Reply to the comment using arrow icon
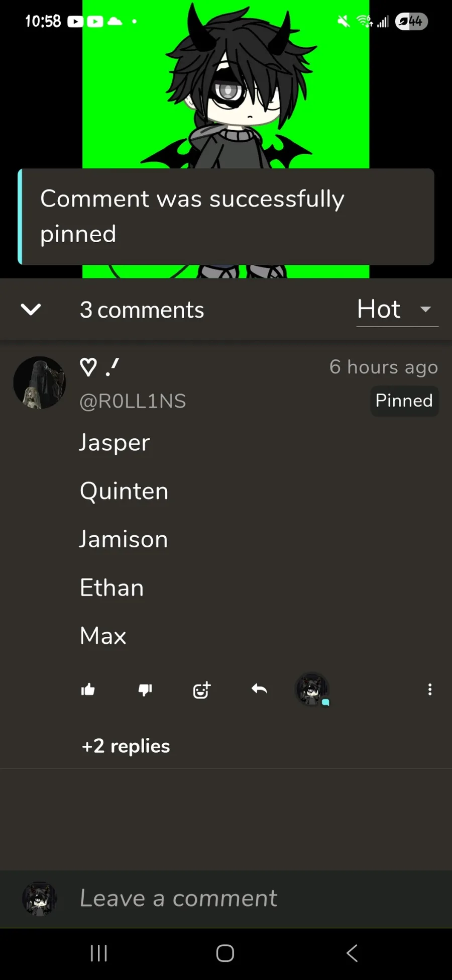Image resolution: width=452 pixels, height=980 pixels. 259,689
